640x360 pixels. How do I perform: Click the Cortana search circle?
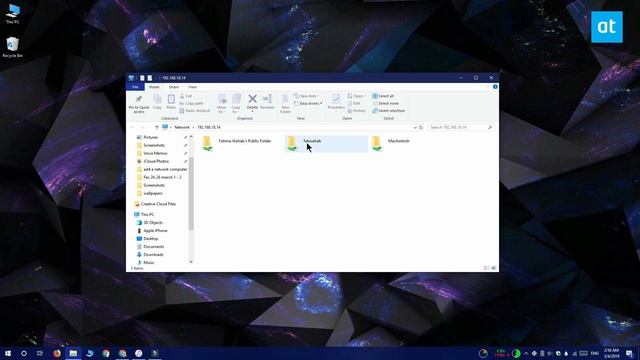(x=24, y=353)
